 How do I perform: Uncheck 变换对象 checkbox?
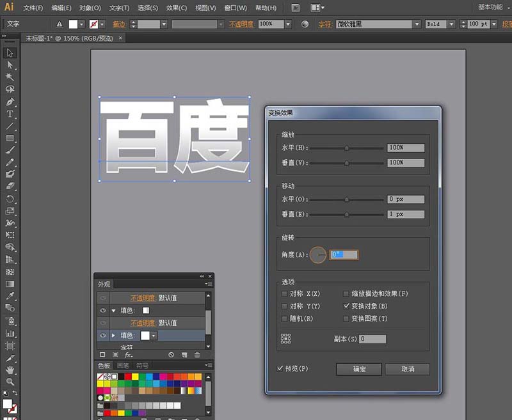(x=346, y=306)
